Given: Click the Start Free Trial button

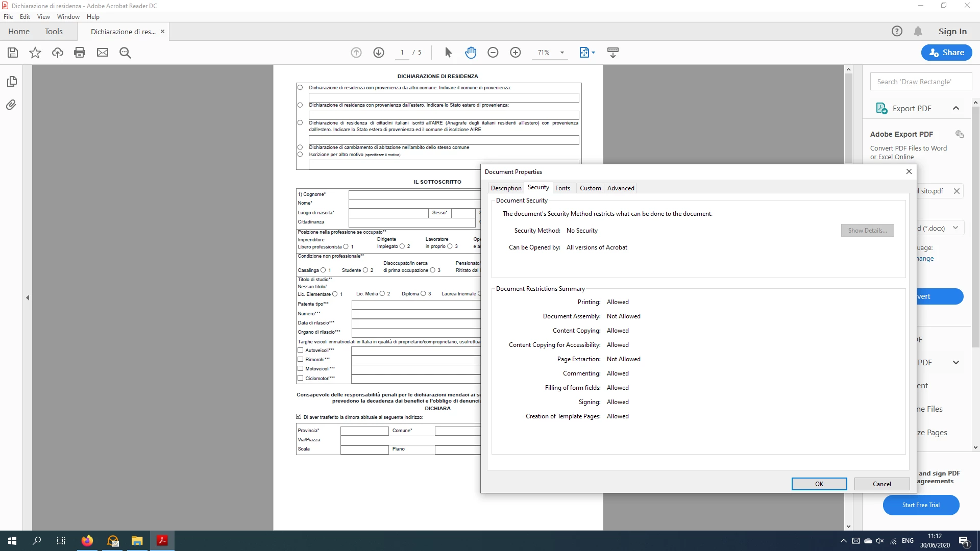Looking at the screenshot, I should click(x=921, y=505).
